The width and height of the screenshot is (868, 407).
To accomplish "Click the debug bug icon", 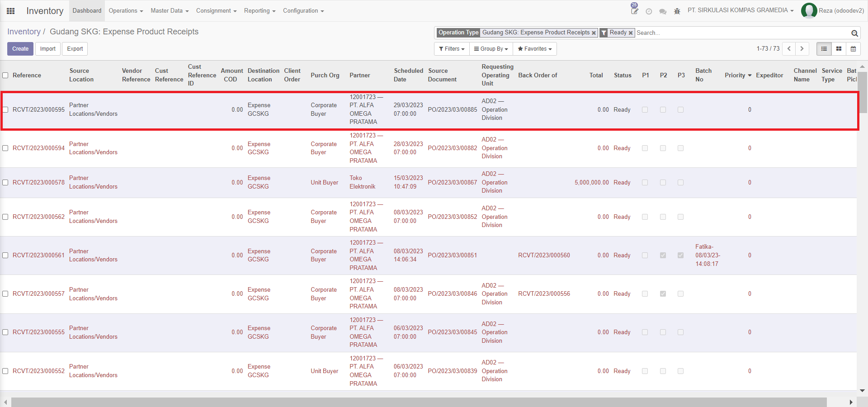I will point(677,11).
